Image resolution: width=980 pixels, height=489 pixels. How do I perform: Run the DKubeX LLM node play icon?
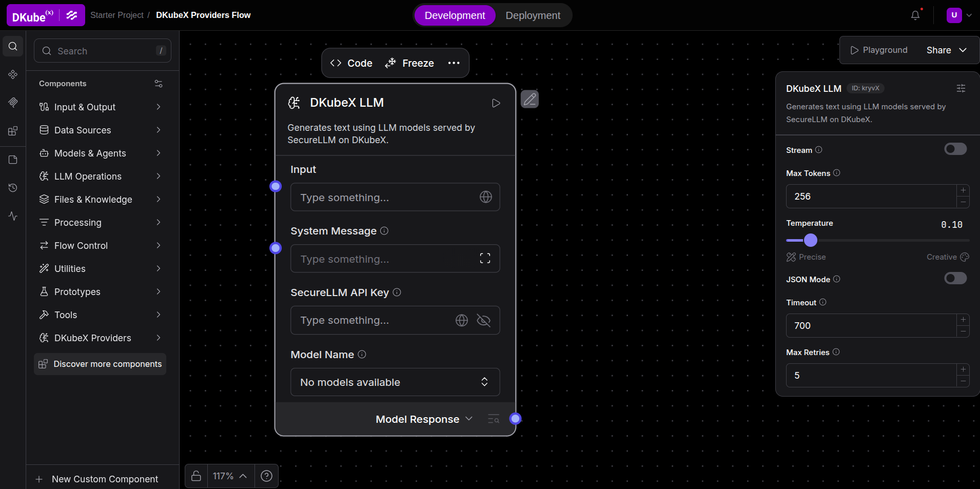496,103
